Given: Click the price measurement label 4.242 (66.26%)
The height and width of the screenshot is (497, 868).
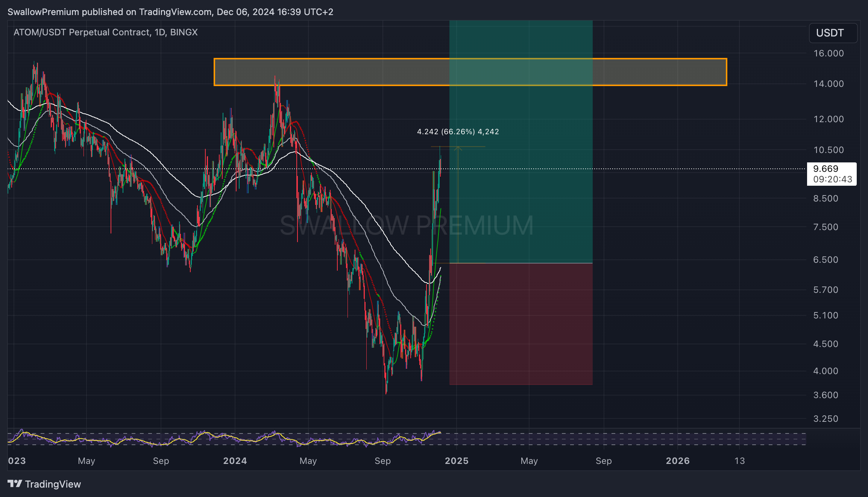Looking at the screenshot, I should tap(458, 132).
